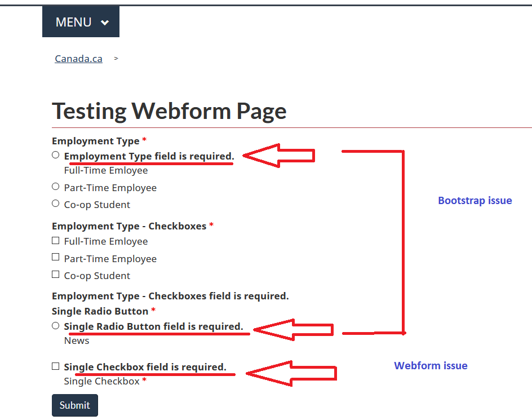Follow the Canada.ca breadcrumb link
Screen dimensions: 532x420
78,58
